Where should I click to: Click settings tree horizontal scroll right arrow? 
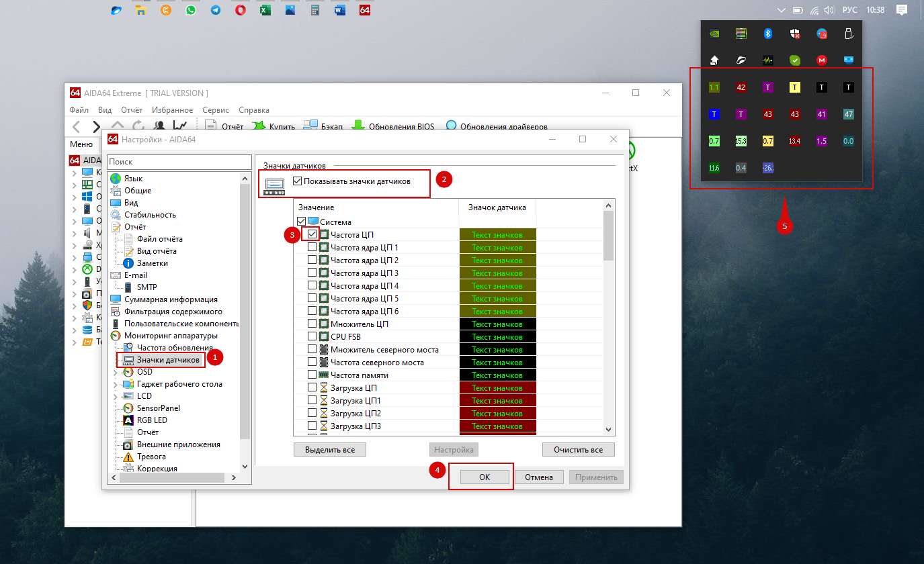[x=234, y=478]
